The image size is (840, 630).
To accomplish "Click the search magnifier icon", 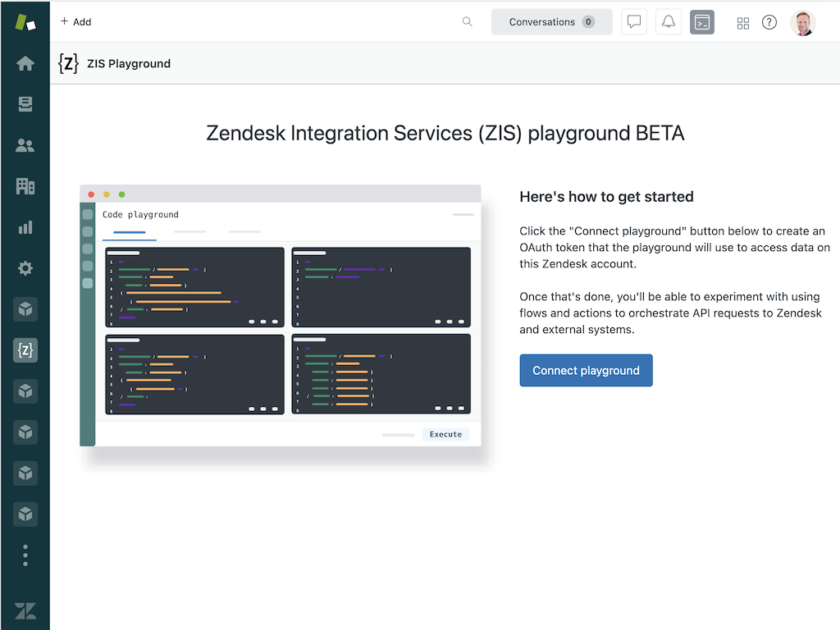I will point(467,22).
